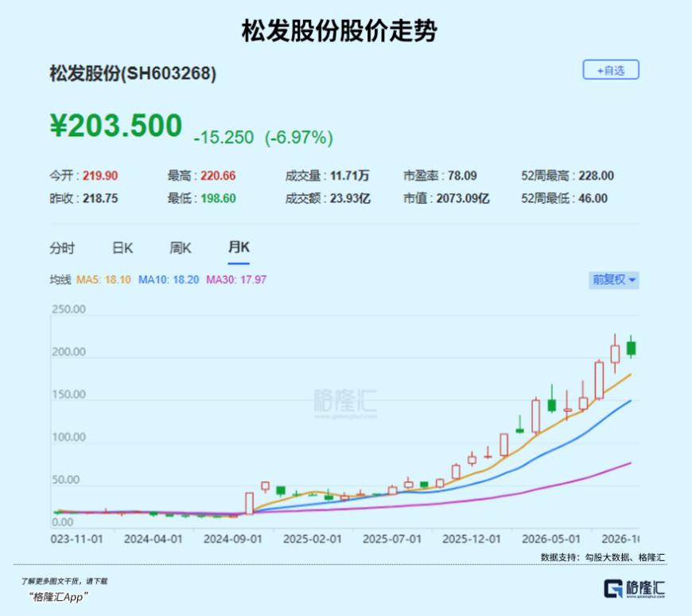This screenshot has height=616, width=692.
Task: Add stock via +自选 button
Action: (x=611, y=70)
